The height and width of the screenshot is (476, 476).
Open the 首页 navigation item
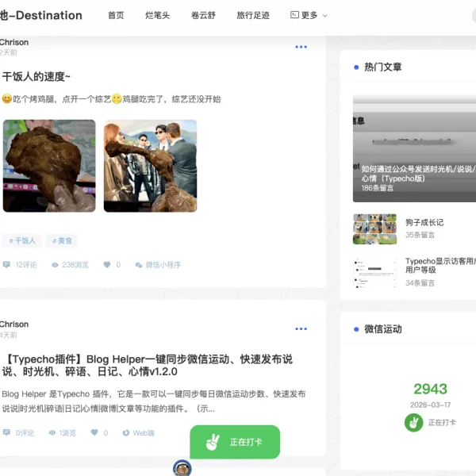116,15
